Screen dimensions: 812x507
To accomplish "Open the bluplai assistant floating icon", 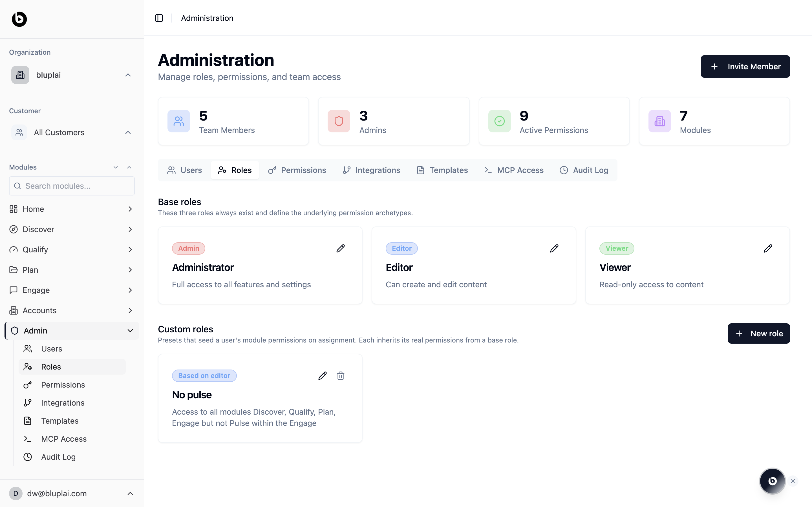I will pyautogui.click(x=772, y=481).
